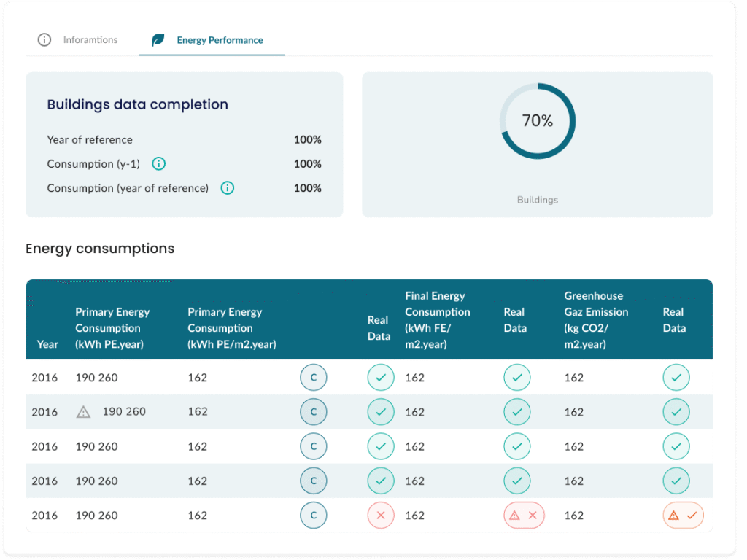Click the 70% buildings progress ring
Viewport: 747px width, 560px height.
point(538,121)
